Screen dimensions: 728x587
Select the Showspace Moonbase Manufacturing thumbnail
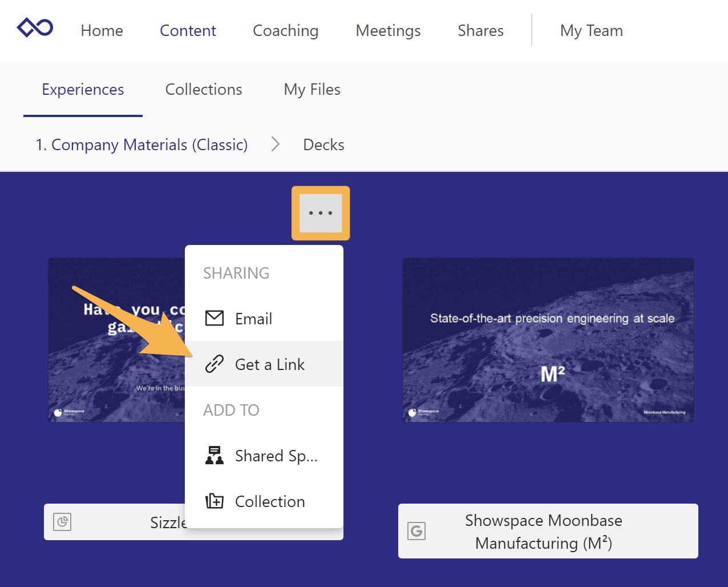point(548,340)
